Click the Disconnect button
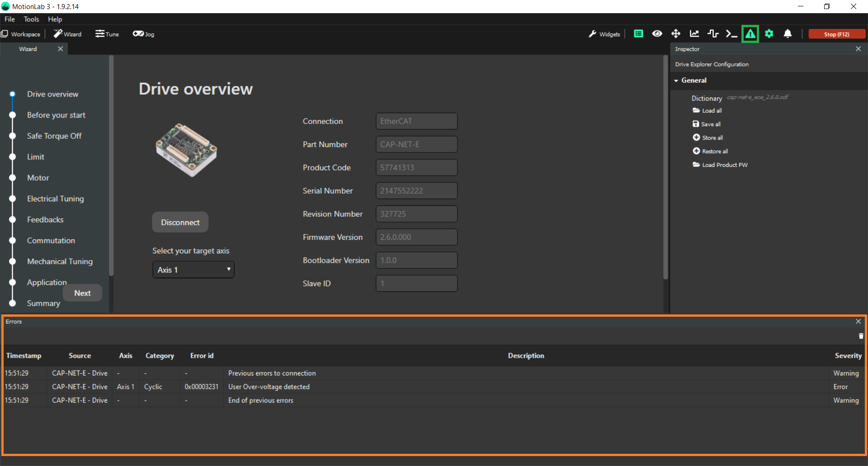 [x=180, y=222]
